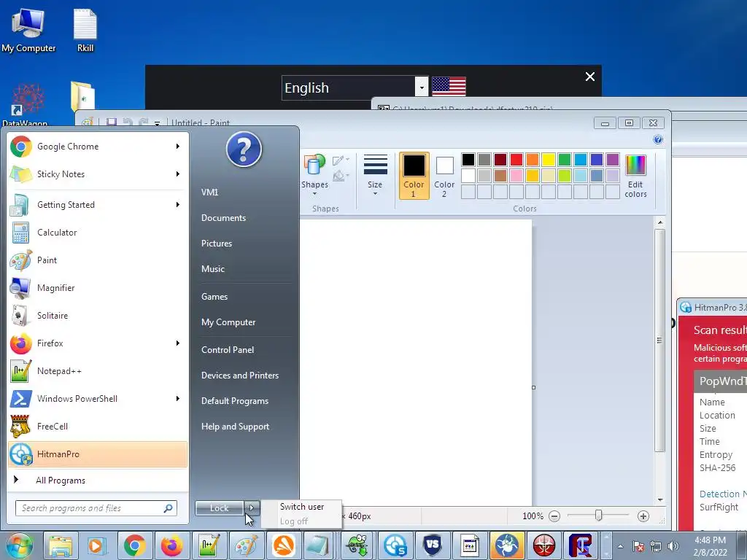Open Rkill desktop icon
This screenshot has height=560, width=747.
tap(85, 29)
